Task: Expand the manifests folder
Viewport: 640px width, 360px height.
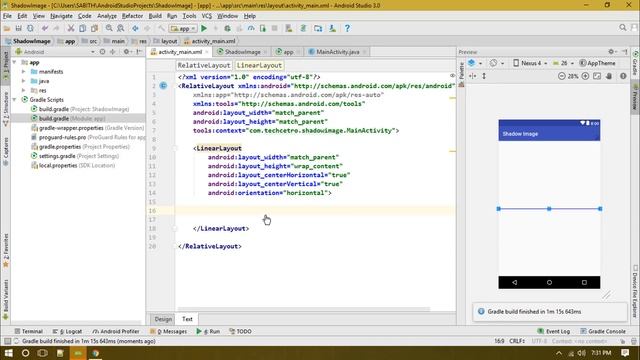Action: click(24, 71)
